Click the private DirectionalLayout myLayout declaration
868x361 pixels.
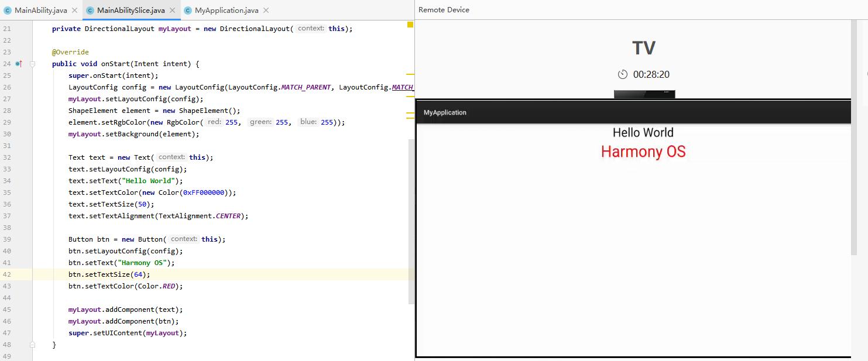point(203,29)
